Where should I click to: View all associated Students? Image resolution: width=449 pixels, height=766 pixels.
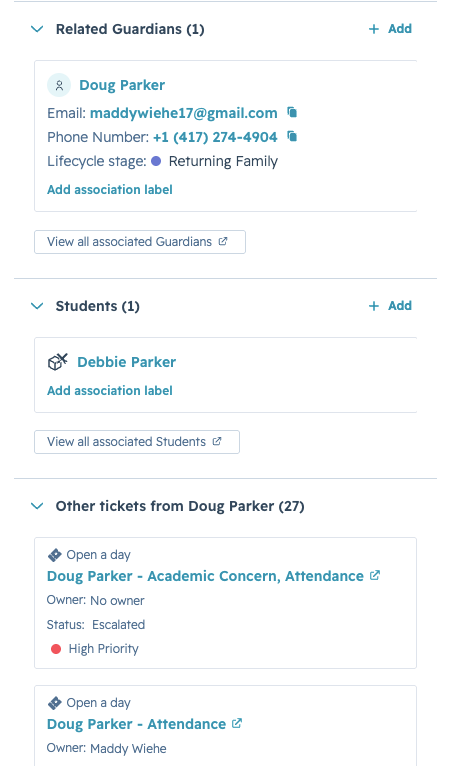[137, 442]
